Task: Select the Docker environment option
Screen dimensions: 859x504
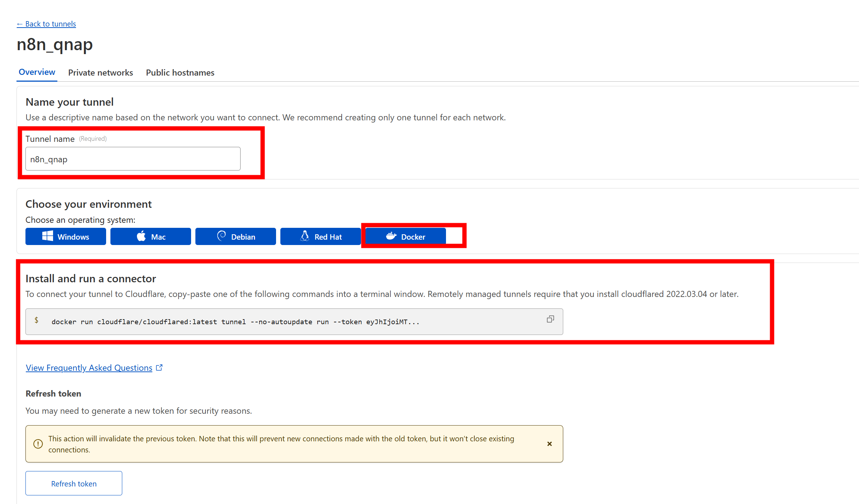Action: point(405,236)
